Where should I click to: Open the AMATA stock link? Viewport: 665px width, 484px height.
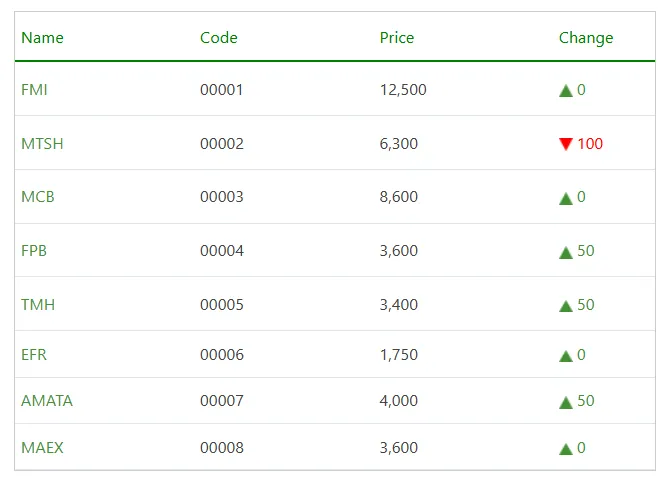(x=47, y=401)
